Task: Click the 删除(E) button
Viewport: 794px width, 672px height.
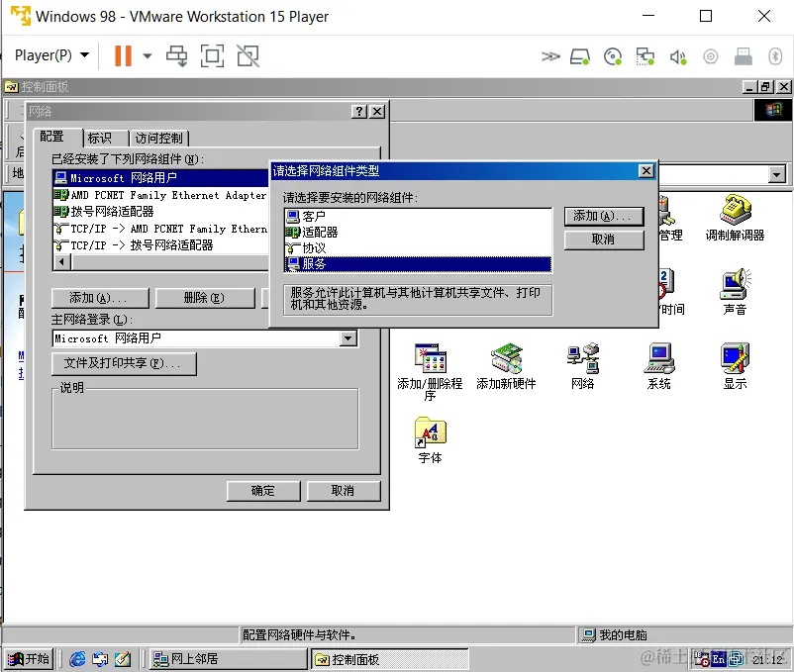Action: point(205,298)
